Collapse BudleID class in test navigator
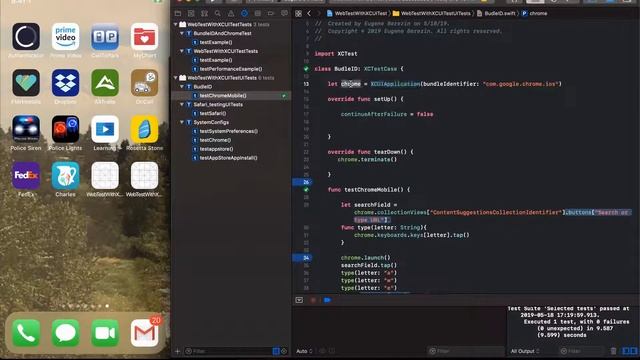 pyautogui.click(x=182, y=87)
